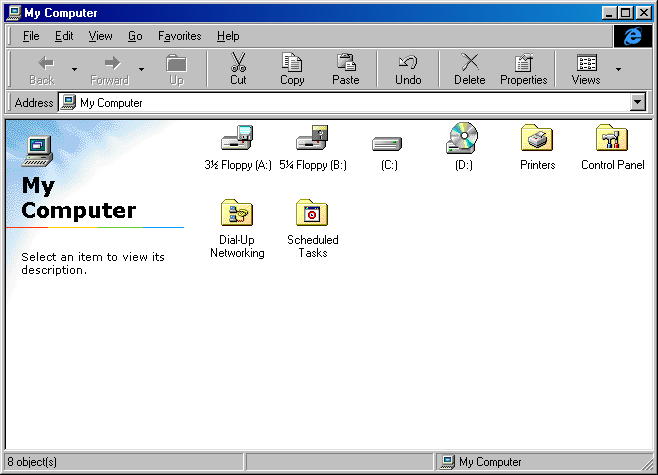Open the 3½ Floppy (A:) drive icon
Image resolution: width=658 pixels, height=475 pixels.
coord(237,138)
